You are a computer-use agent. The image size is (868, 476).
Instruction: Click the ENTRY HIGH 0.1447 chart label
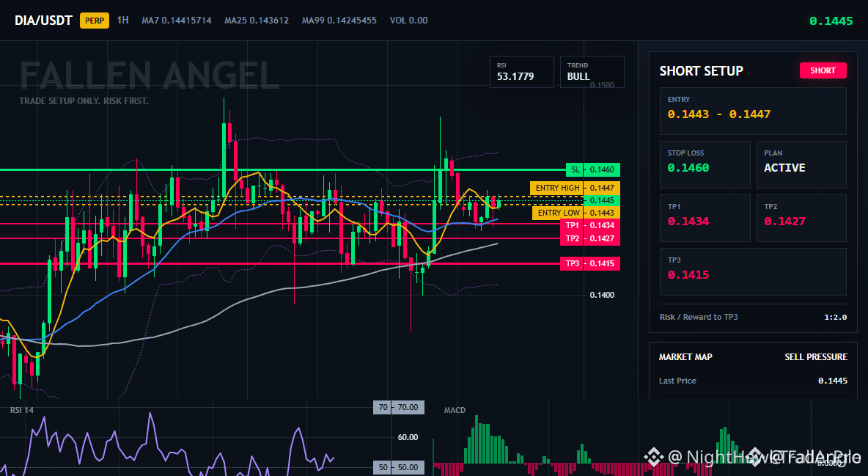tap(575, 188)
